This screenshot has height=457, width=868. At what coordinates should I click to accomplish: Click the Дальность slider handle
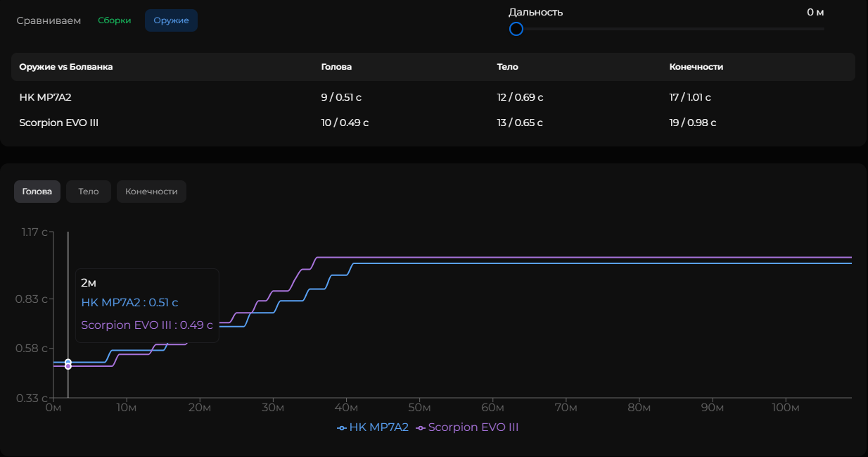point(516,29)
